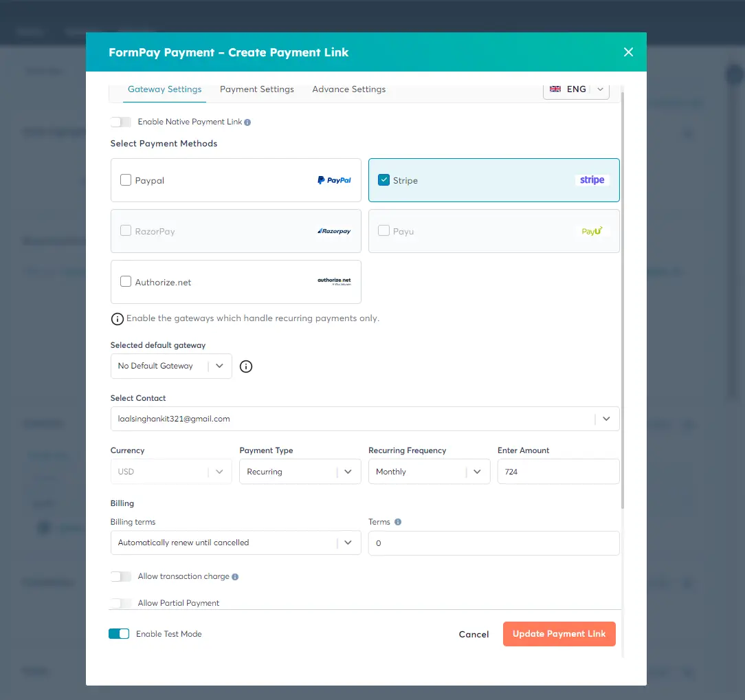Image resolution: width=745 pixels, height=700 pixels.
Task: Click the PayPal logo icon
Action: coord(334,180)
